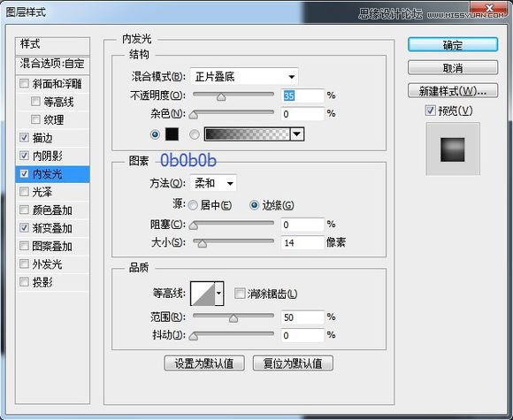
Task: Uncheck the 渐变叠加 checkbox
Action: point(24,227)
